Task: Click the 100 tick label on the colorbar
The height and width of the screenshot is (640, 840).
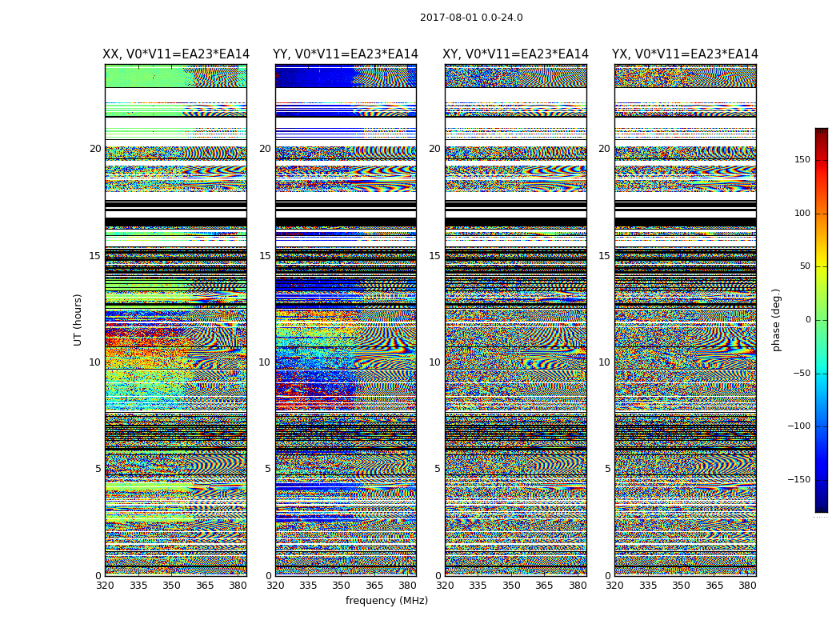Action: pyautogui.click(x=802, y=213)
